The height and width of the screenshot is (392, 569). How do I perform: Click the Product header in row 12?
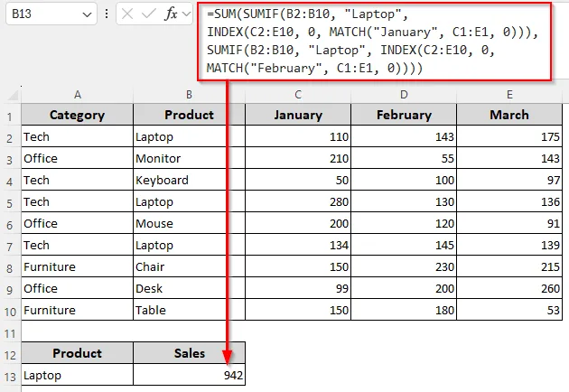(78, 353)
